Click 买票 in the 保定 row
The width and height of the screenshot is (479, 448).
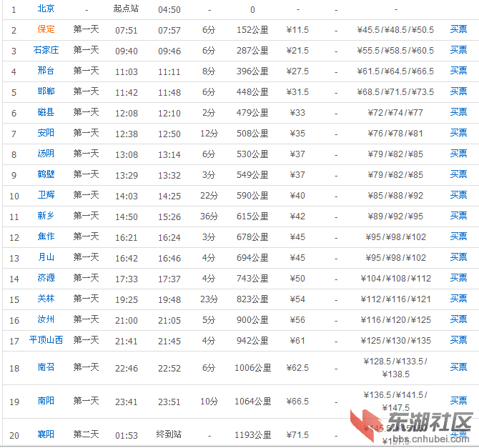[458, 29]
